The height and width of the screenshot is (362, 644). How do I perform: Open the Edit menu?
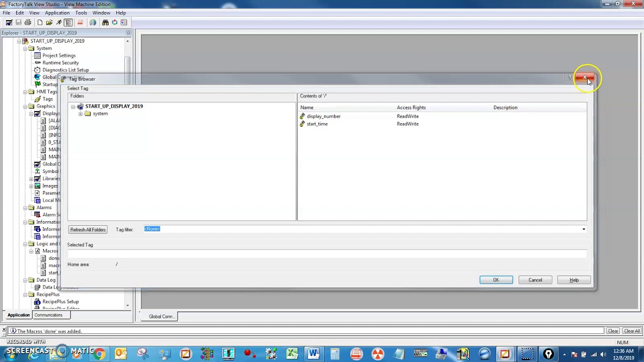(20, 13)
